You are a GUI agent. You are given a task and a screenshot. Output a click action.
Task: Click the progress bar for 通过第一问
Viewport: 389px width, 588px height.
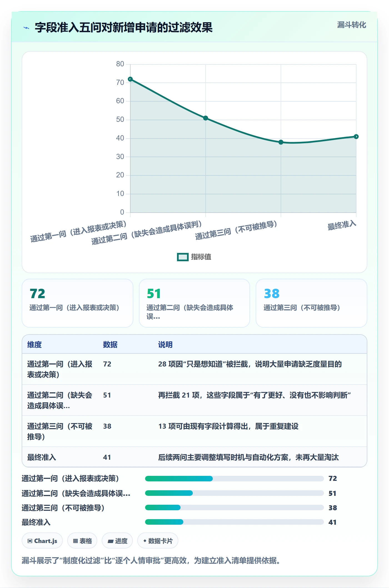click(x=235, y=478)
